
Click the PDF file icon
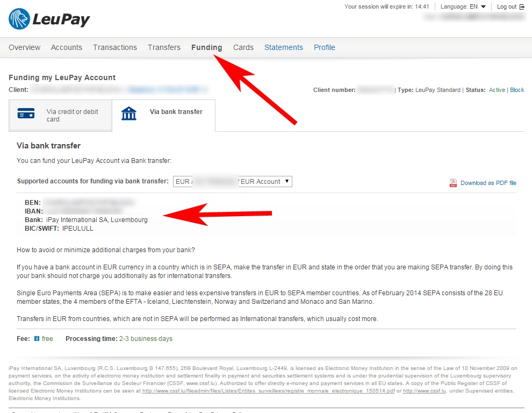coord(453,183)
